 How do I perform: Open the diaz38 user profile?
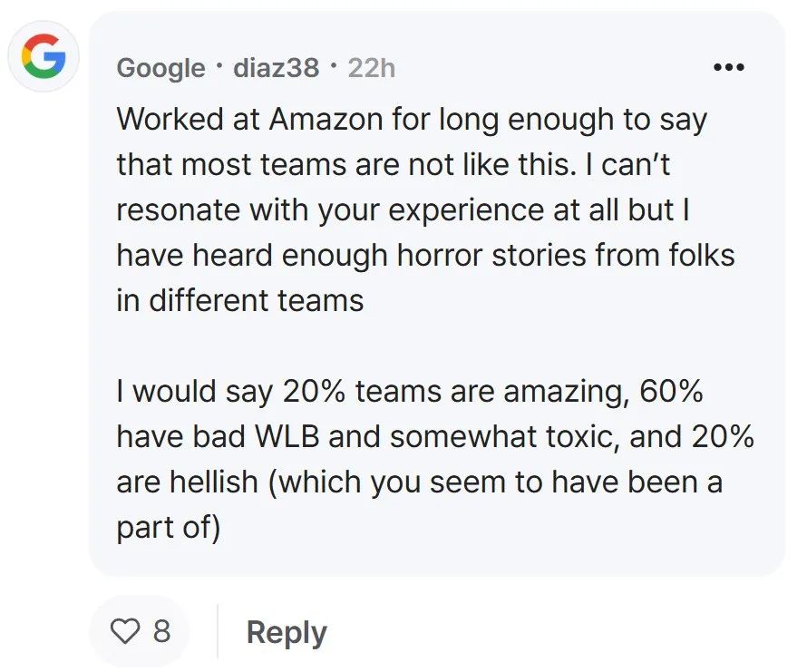point(276,67)
